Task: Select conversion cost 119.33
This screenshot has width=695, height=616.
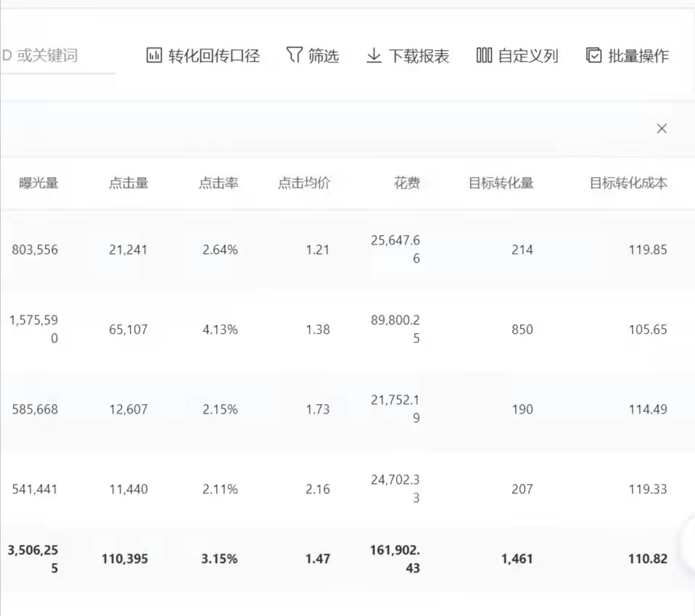Action: pos(648,489)
